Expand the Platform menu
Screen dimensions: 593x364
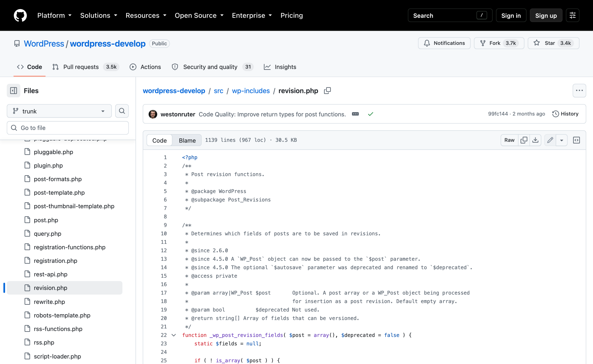tap(54, 16)
